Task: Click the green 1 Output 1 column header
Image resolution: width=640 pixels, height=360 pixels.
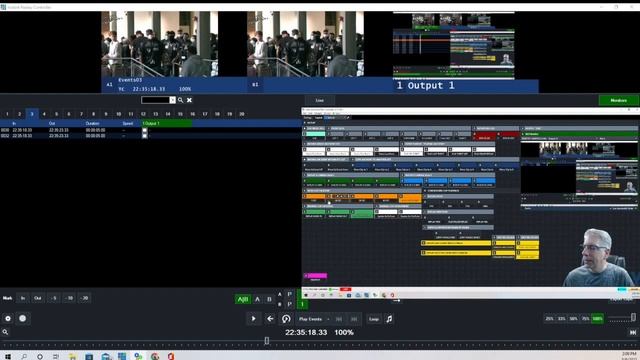Action: 167,123
